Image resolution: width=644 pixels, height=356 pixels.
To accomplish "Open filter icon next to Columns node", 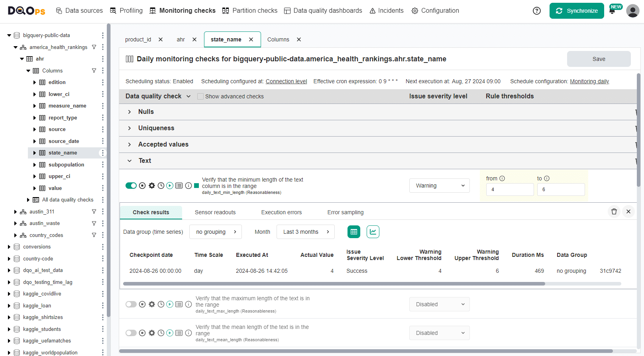I will tap(94, 70).
